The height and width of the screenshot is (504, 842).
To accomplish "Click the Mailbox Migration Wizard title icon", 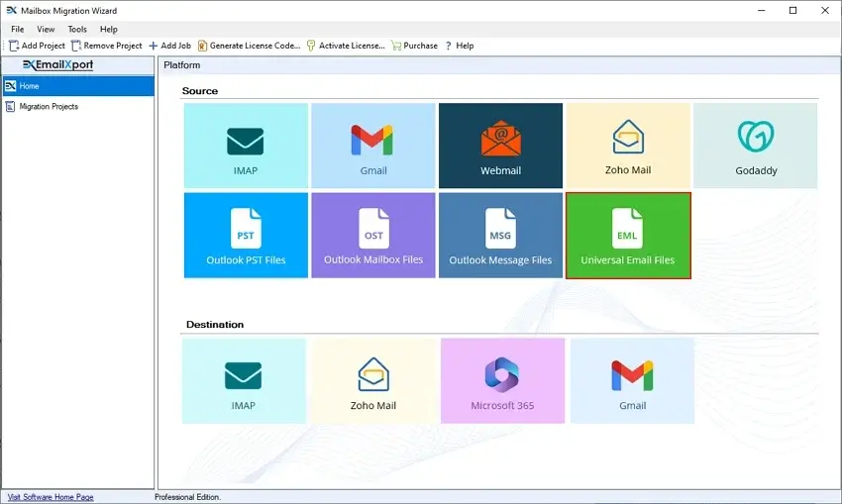I will (11, 10).
